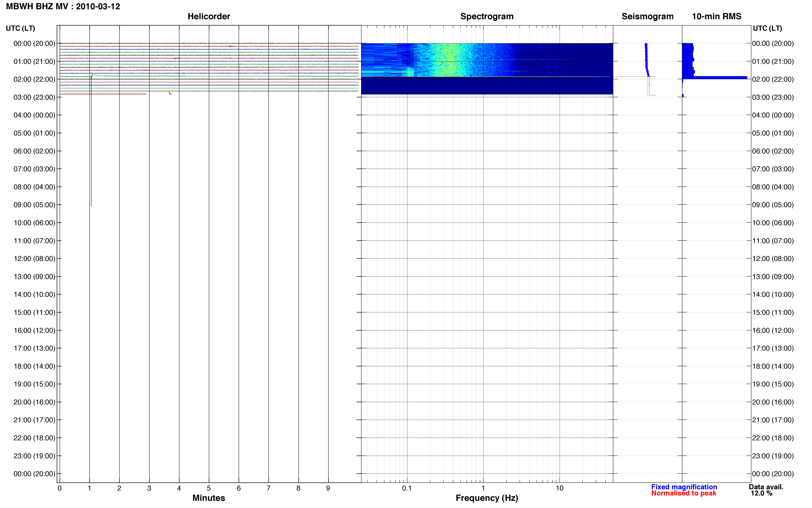Click the '9' tick on the Minutes axis
Viewport: 812px width, 508px height.
[x=328, y=488]
